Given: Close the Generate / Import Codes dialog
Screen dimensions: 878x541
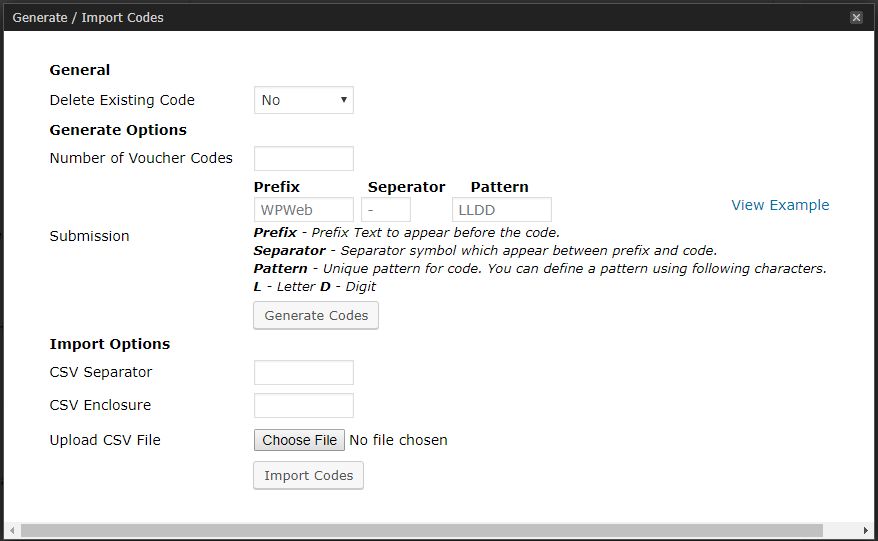Looking at the screenshot, I should pos(856,17).
